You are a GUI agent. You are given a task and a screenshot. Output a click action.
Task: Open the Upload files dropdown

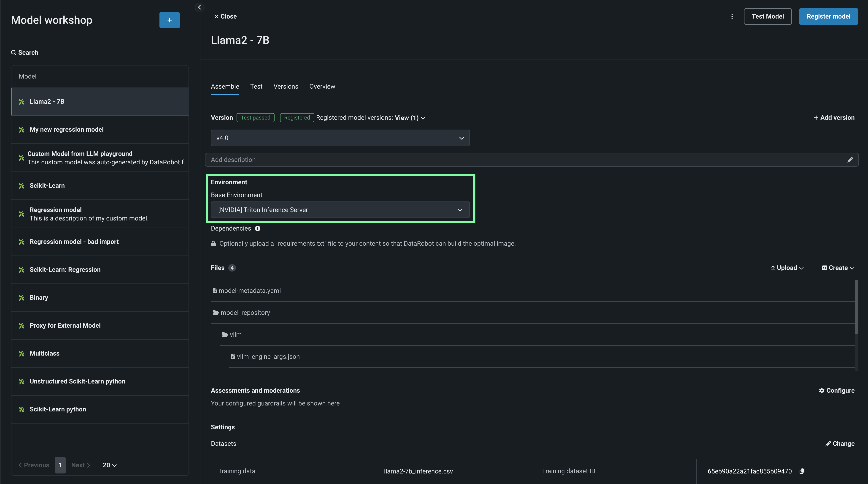787,268
